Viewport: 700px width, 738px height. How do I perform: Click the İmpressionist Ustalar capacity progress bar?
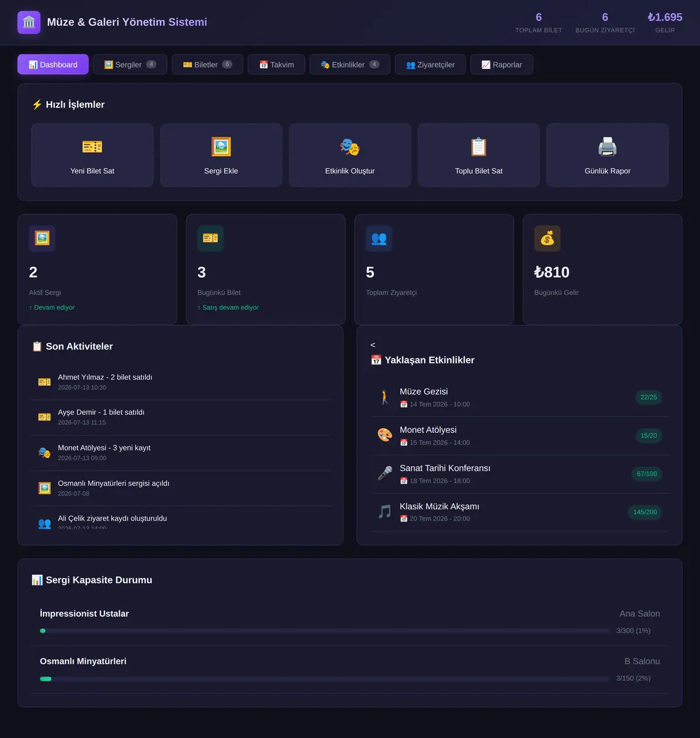(324, 631)
